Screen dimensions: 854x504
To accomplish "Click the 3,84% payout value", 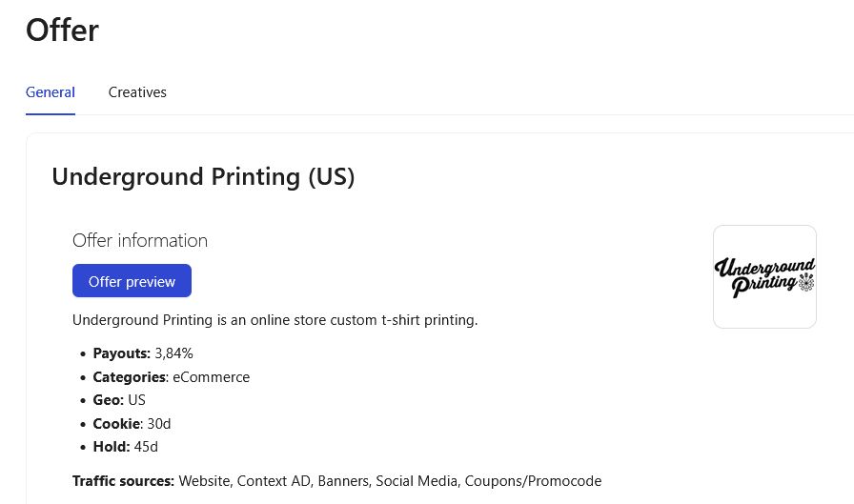I will click(173, 353).
